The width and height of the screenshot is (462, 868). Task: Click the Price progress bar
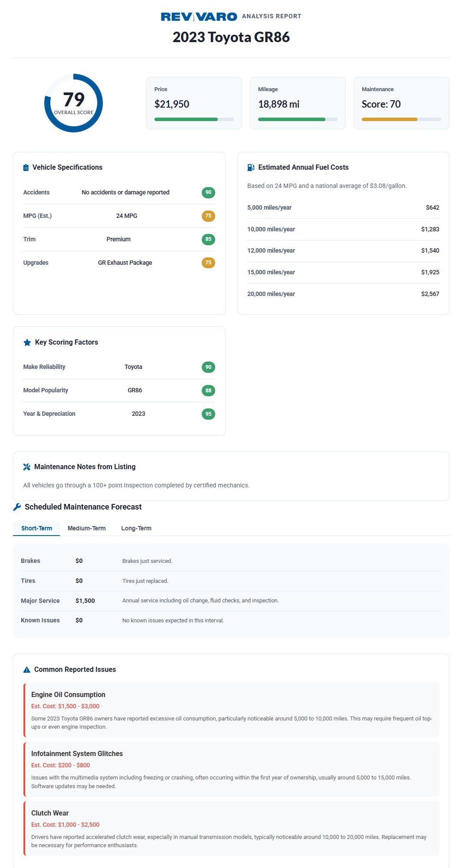point(194,119)
